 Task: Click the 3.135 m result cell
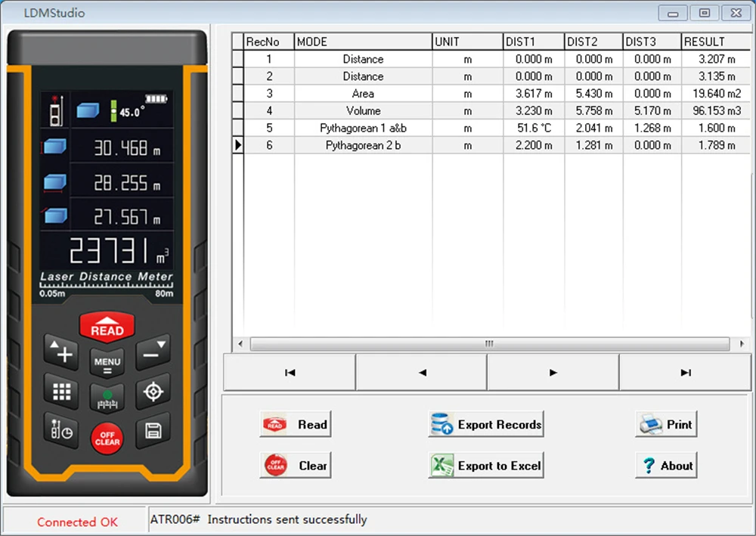tap(717, 76)
